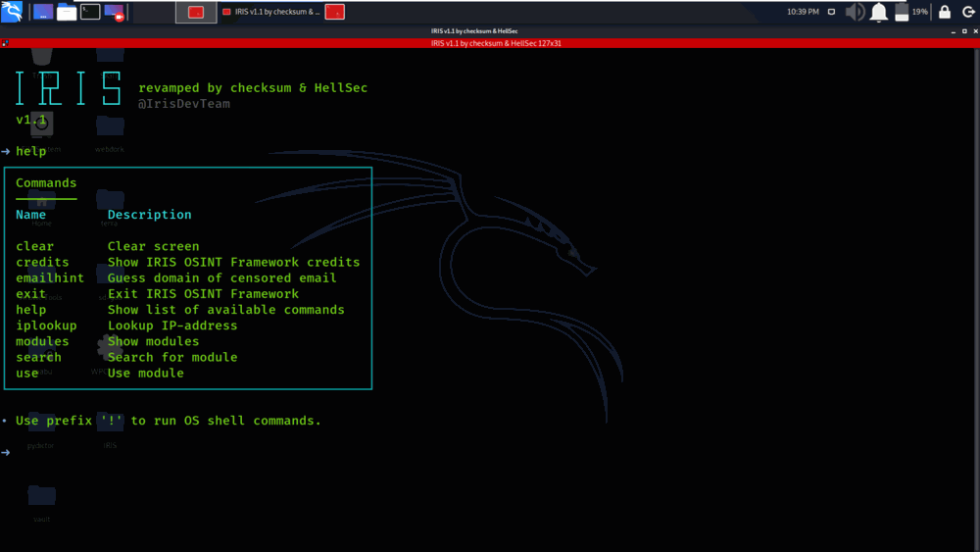The height and width of the screenshot is (552, 980).
Task: Click the screen recorder icon in panel
Action: click(115, 11)
